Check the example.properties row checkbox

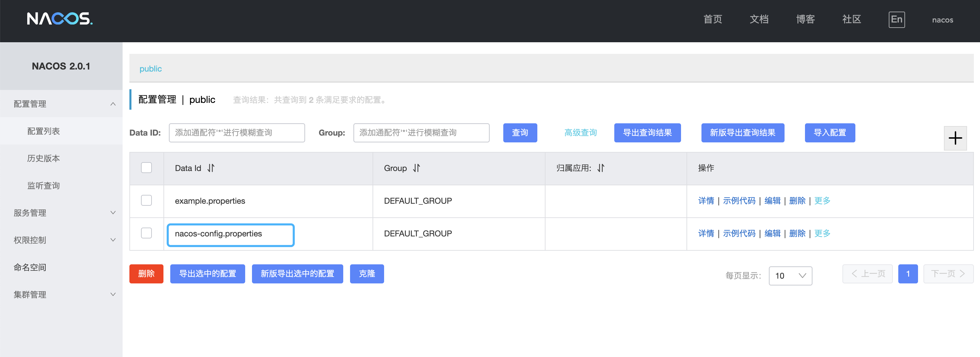coord(146,201)
